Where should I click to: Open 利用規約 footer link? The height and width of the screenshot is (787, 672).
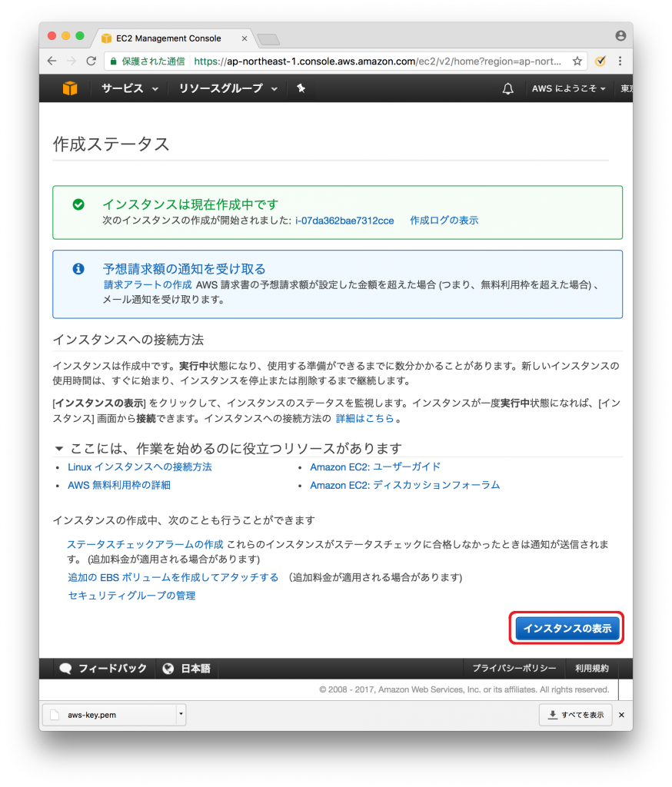coord(591,669)
